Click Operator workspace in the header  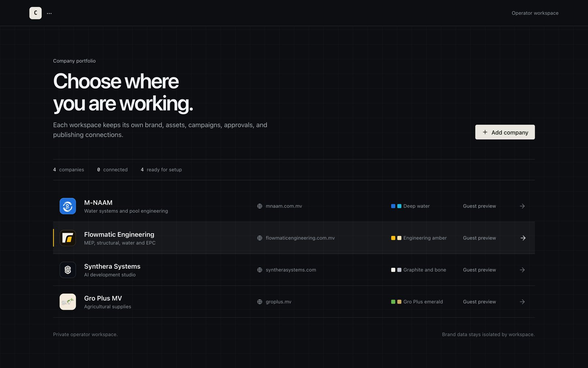click(535, 13)
